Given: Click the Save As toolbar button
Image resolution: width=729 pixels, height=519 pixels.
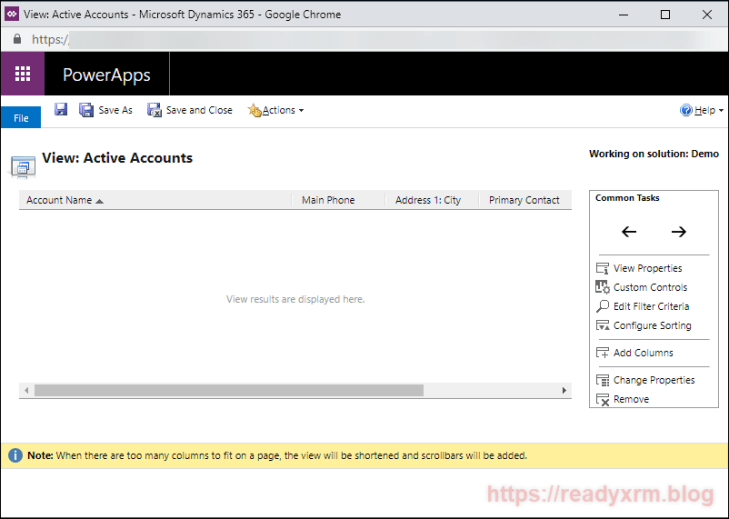Looking at the screenshot, I should 106,110.
